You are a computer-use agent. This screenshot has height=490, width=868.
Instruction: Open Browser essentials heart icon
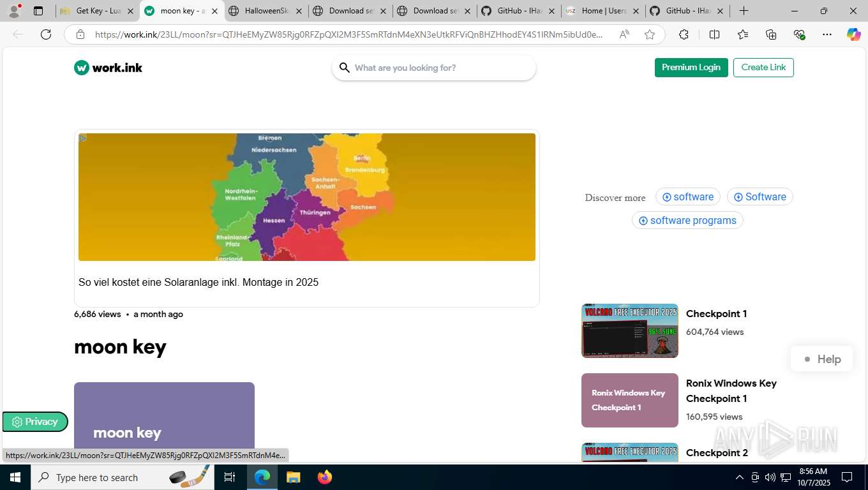click(x=799, y=34)
